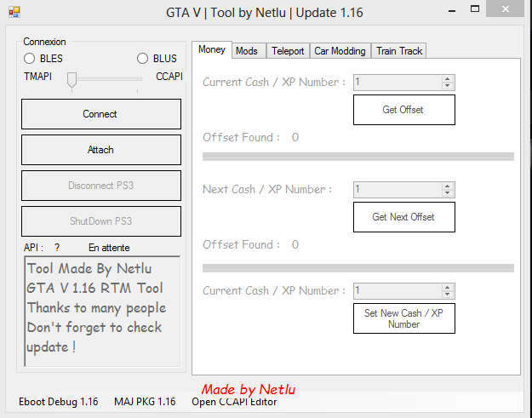The image size is (532, 418).
Task: Close the GTA V tool window
Action: point(506,9)
